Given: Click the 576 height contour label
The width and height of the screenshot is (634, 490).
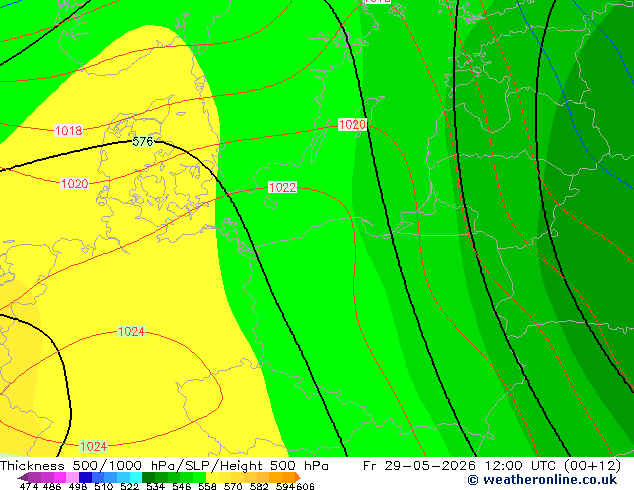Looking at the screenshot, I should point(143,142).
